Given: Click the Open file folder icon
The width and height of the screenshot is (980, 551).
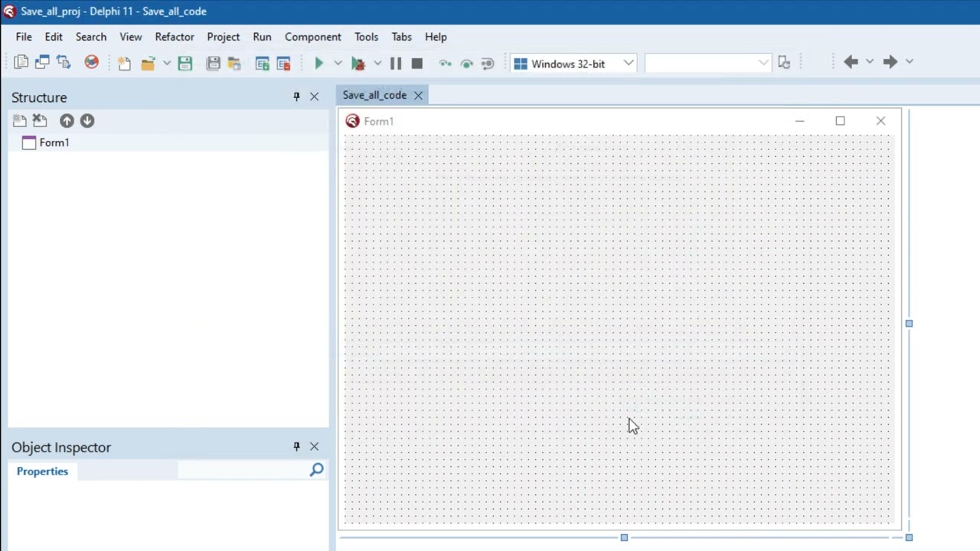Looking at the screenshot, I should 148,64.
